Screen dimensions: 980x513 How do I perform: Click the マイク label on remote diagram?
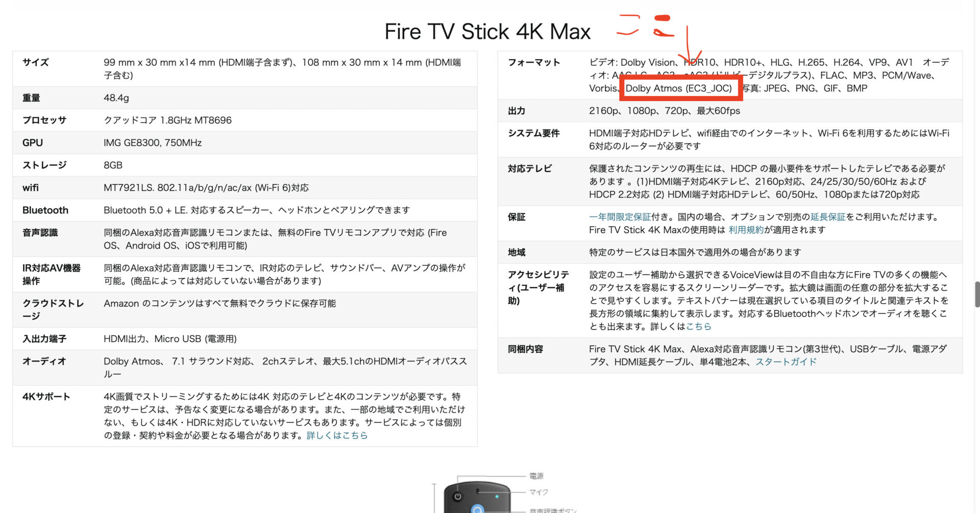pyautogui.click(x=538, y=492)
